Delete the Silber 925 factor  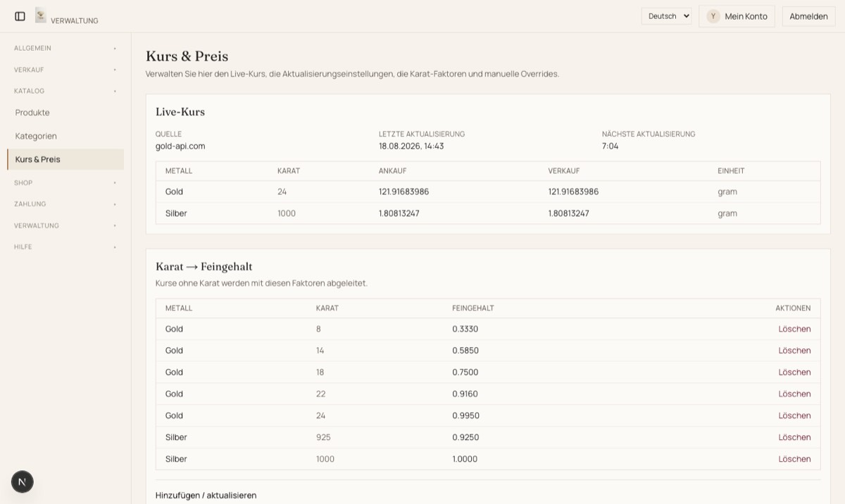(794, 437)
